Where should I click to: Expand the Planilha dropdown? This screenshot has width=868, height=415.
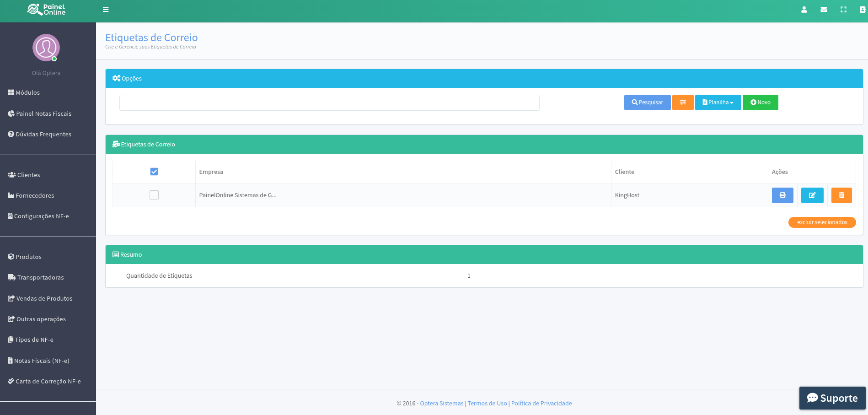coord(718,102)
